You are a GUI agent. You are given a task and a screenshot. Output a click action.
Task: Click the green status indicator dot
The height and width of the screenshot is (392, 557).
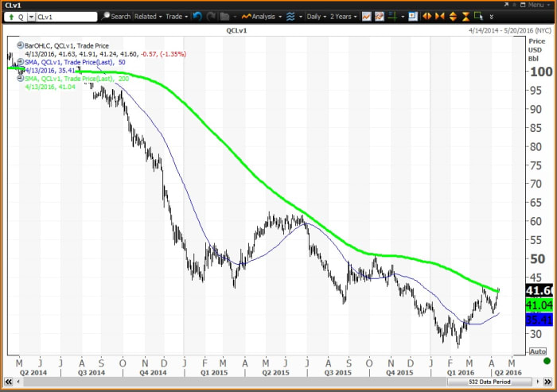pyautogui.click(x=547, y=361)
